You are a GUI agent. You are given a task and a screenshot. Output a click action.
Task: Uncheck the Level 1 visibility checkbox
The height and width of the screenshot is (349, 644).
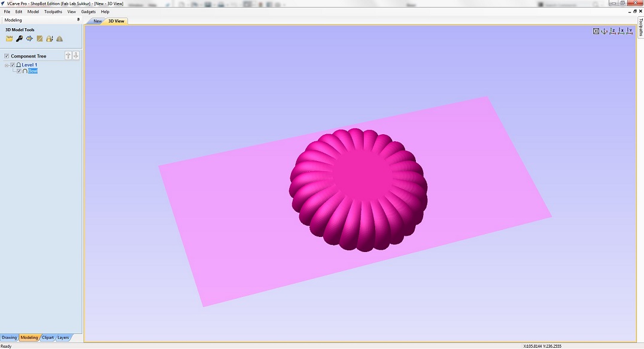(13, 65)
